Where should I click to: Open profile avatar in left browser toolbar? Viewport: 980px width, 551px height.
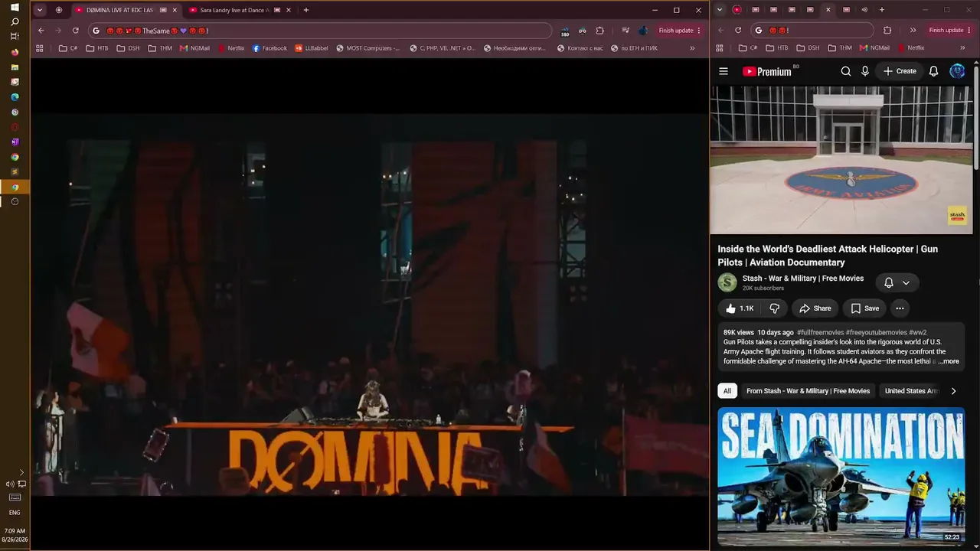click(642, 31)
